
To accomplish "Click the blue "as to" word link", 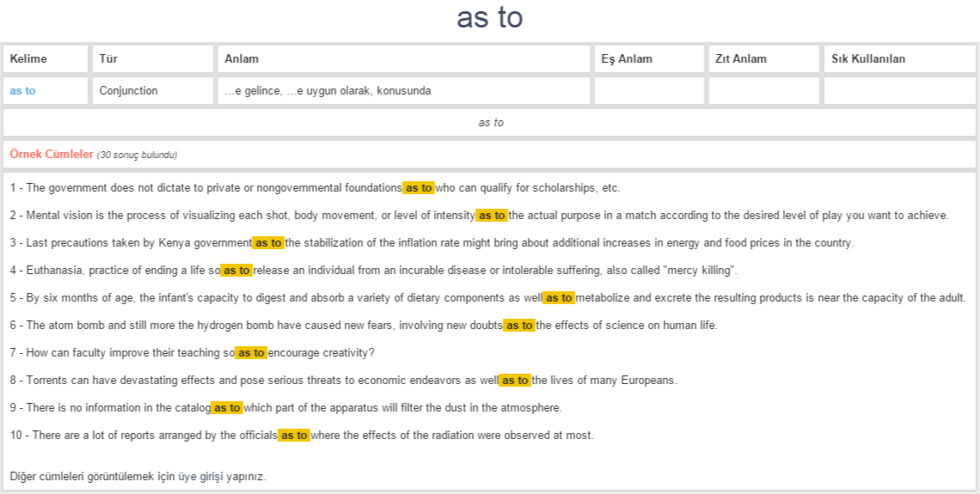I will pos(22,91).
